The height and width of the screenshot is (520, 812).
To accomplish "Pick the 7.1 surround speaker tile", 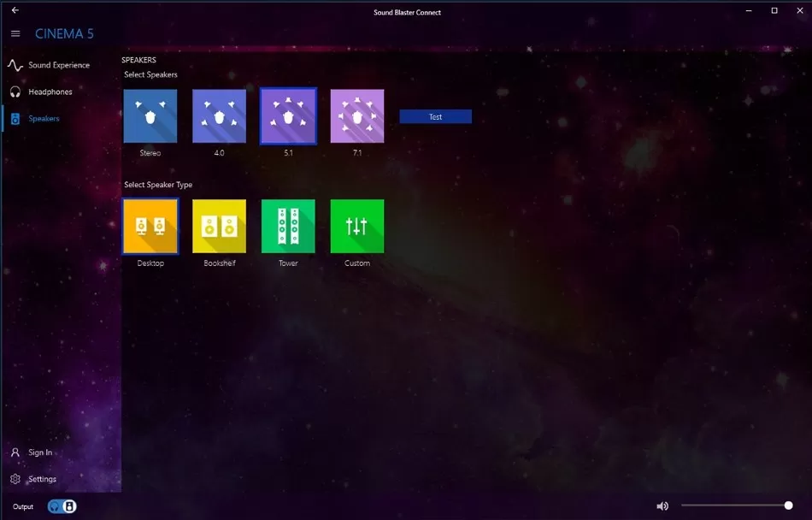I will (x=357, y=116).
